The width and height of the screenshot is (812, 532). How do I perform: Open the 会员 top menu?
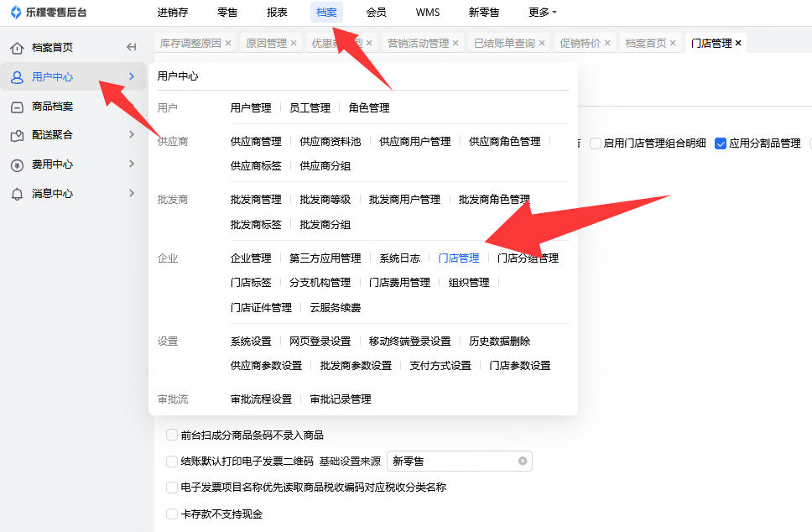click(376, 12)
